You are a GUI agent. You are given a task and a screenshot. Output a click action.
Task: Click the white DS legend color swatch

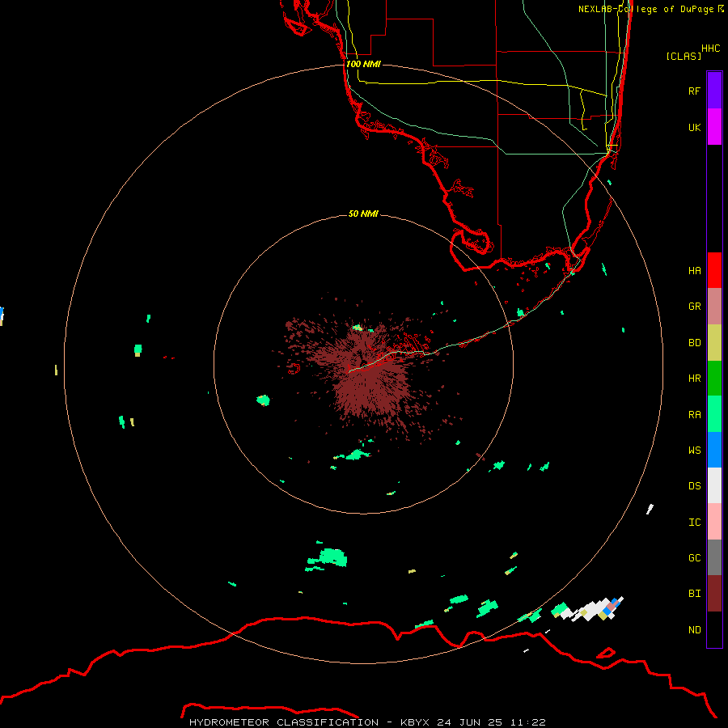coord(714,485)
